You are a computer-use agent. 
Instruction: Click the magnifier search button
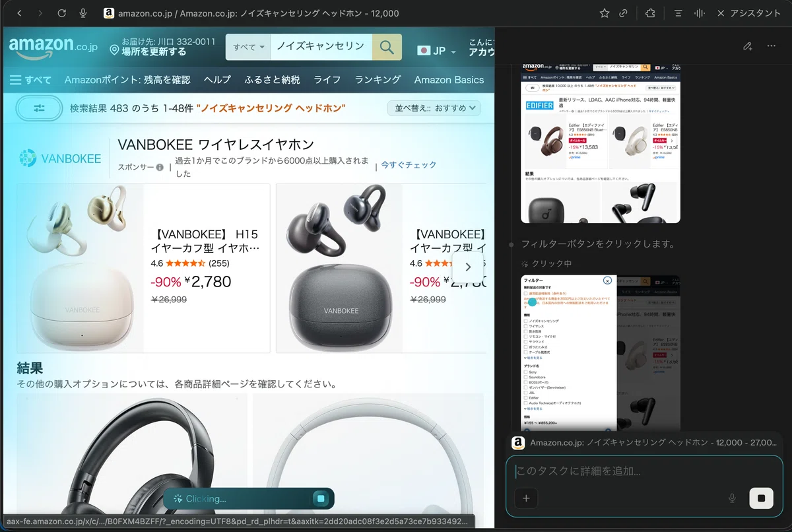[x=387, y=47]
